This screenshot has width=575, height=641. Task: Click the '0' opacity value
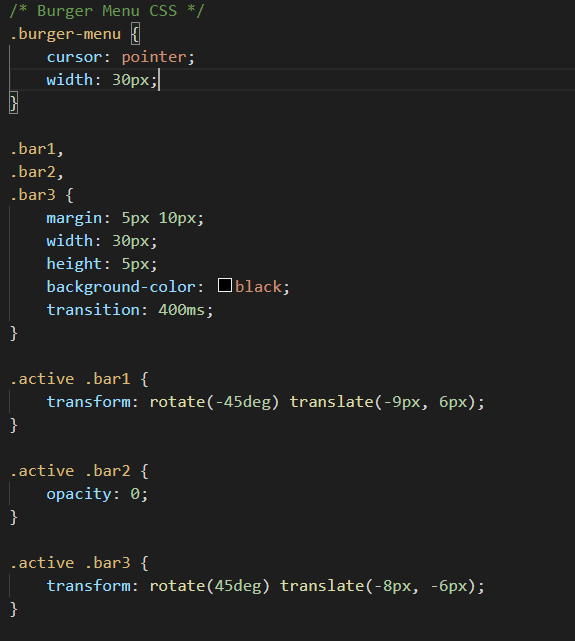135,494
